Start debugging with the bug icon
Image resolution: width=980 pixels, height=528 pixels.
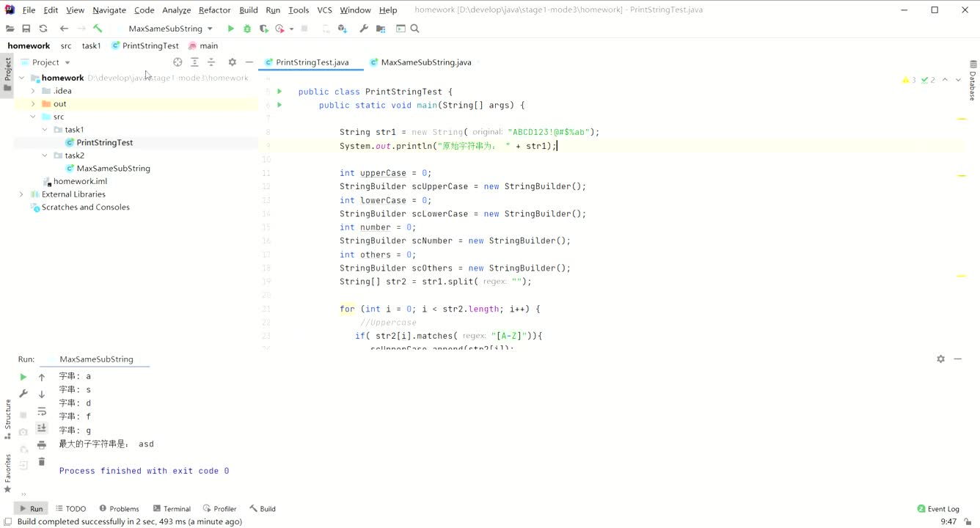pos(247,29)
